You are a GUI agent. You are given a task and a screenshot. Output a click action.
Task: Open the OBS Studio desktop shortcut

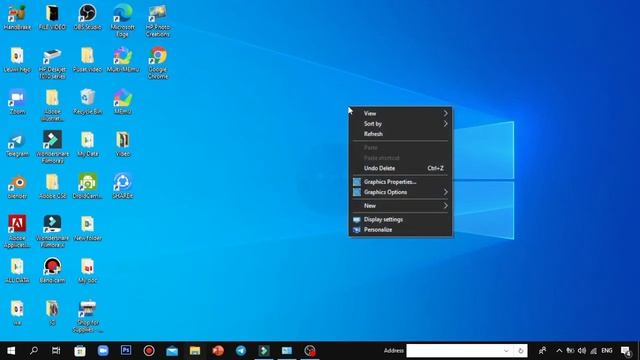coord(87,17)
